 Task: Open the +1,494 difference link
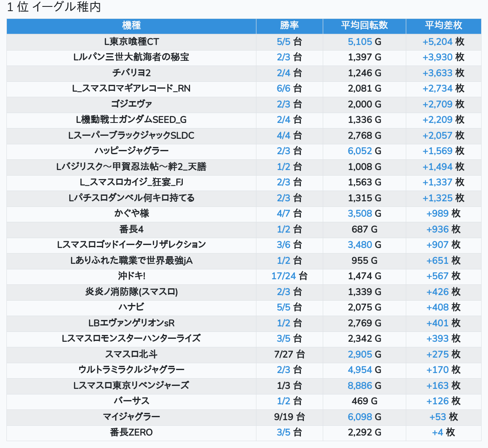[x=437, y=167]
